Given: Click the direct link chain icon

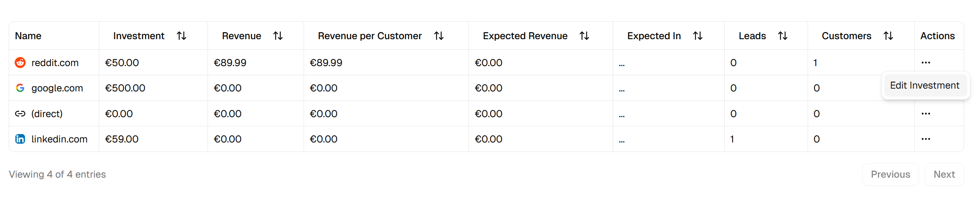Looking at the screenshot, I should pos(20,114).
